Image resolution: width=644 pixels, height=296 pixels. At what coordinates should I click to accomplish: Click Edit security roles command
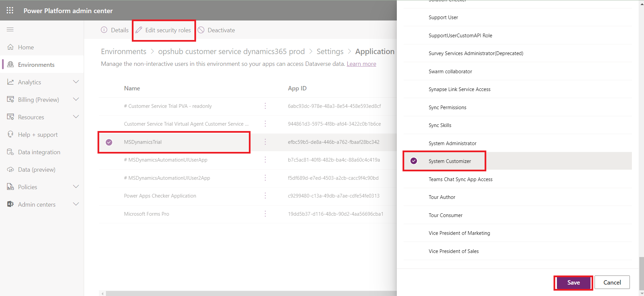click(x=164, y=30)
